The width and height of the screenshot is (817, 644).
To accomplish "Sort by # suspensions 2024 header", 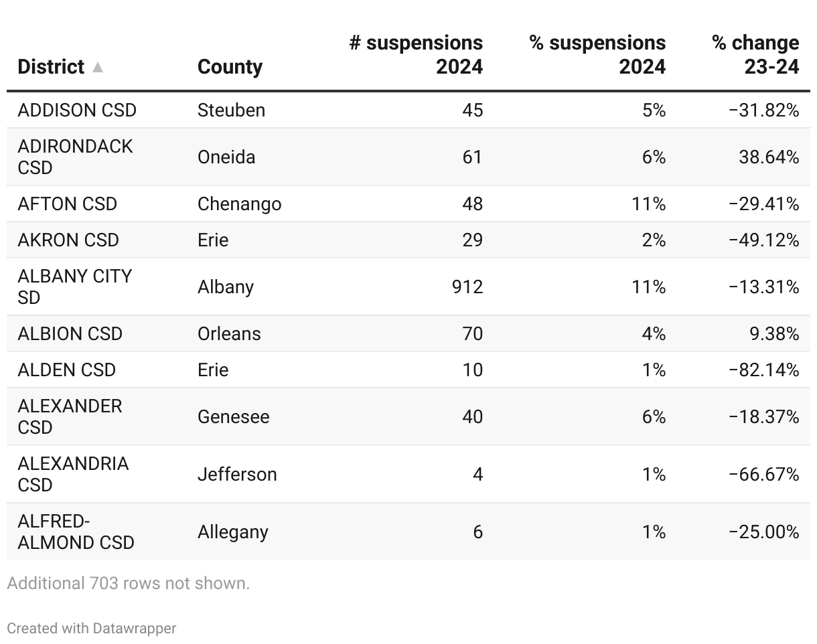I will point(416,54).
